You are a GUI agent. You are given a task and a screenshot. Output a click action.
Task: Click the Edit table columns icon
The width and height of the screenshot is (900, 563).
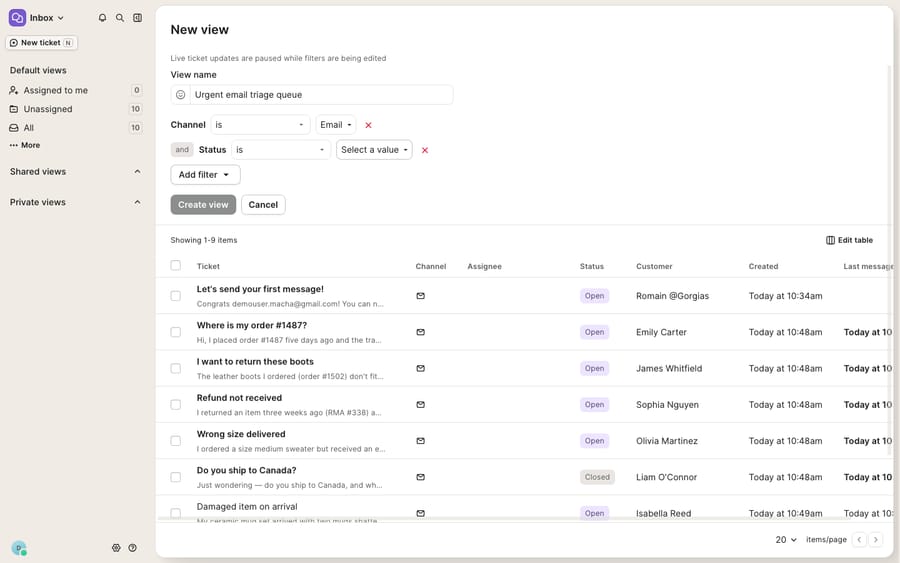[x=830, y=240]
